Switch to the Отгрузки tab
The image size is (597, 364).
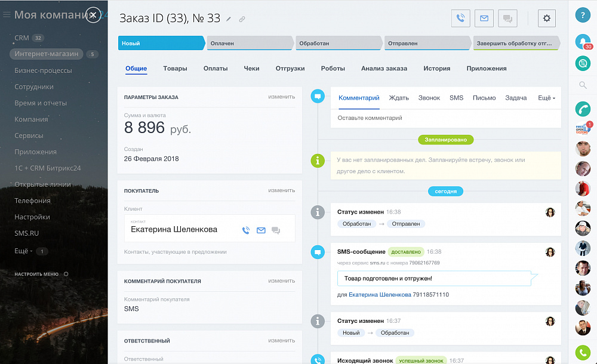pyautogui.click(x=290, y=69)
